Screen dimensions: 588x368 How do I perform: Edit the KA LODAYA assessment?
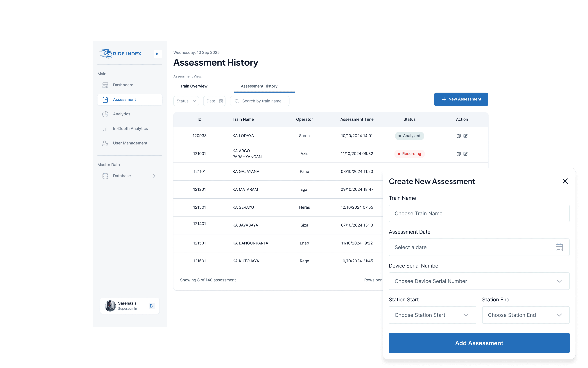(465, 136)
